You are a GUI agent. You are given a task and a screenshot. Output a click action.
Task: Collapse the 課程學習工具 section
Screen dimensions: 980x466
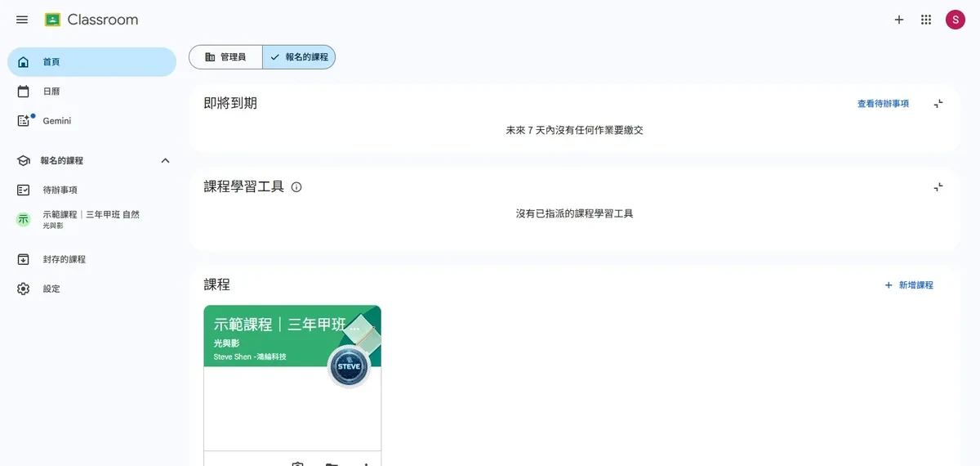pyautogui.click(x=938, y=187)
